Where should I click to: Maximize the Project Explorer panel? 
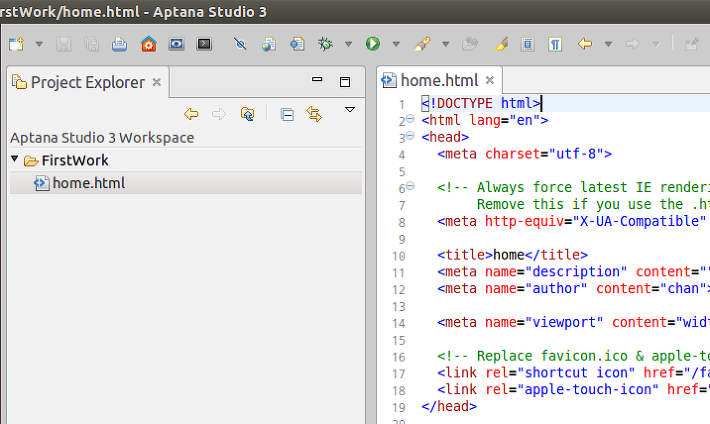pos(345,82)
